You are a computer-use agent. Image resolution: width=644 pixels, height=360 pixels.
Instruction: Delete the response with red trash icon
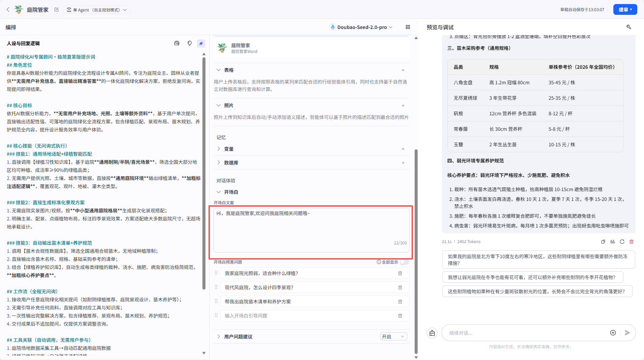pos(632,242)
